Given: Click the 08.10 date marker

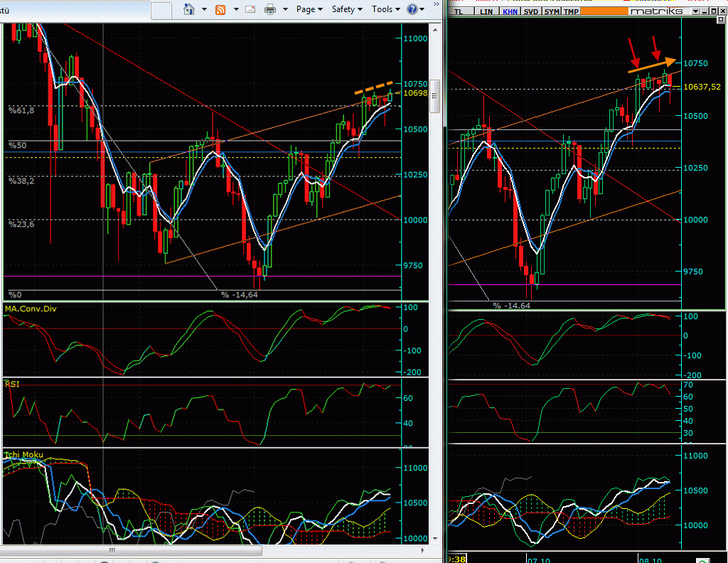Looking at the screenshot, I should coord(651,559).
